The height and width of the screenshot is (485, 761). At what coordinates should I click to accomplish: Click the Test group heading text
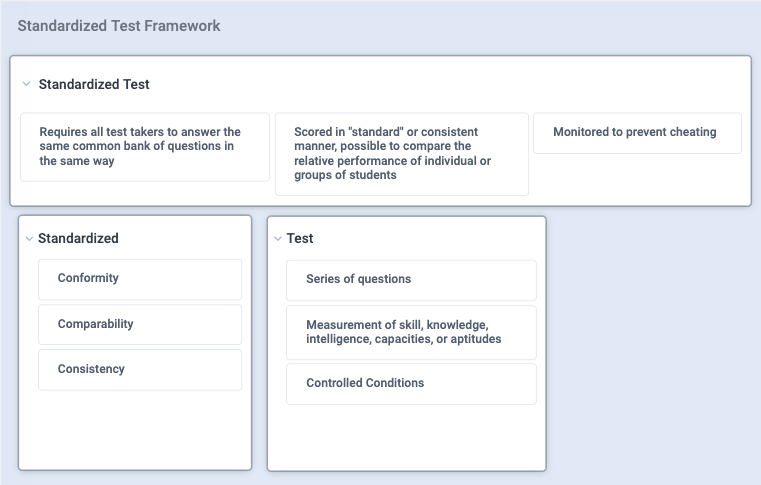coord(300,238)
